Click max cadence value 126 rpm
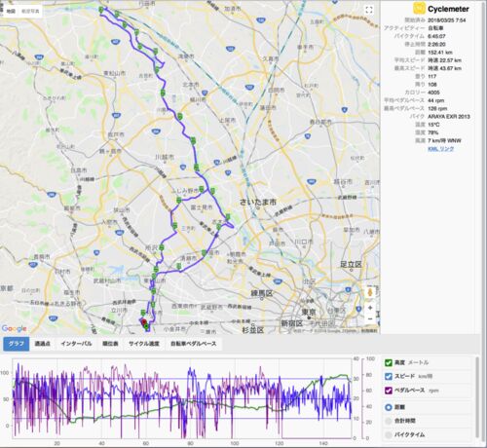Viewport: 487px width, 448px height. click(x=437, y=108)
